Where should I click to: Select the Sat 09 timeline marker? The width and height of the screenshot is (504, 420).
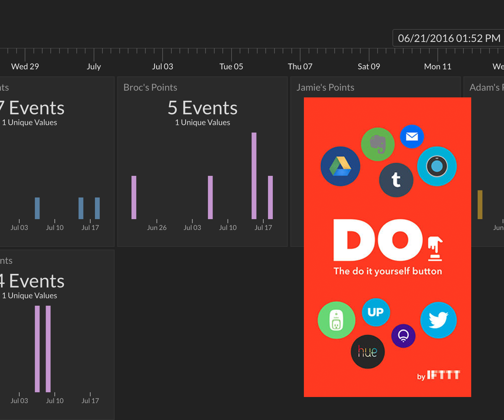pyautogui.click(x=369, y=66)
